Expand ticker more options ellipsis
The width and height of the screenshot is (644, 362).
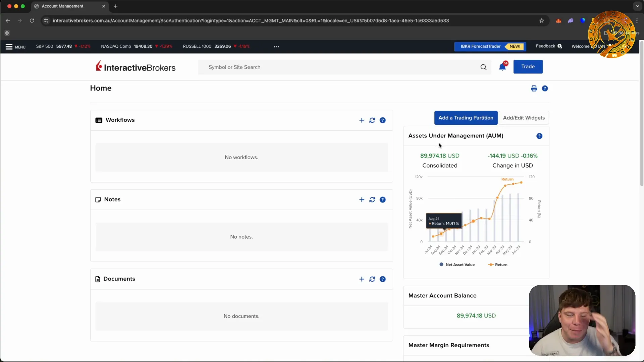[x=276, y=47]
